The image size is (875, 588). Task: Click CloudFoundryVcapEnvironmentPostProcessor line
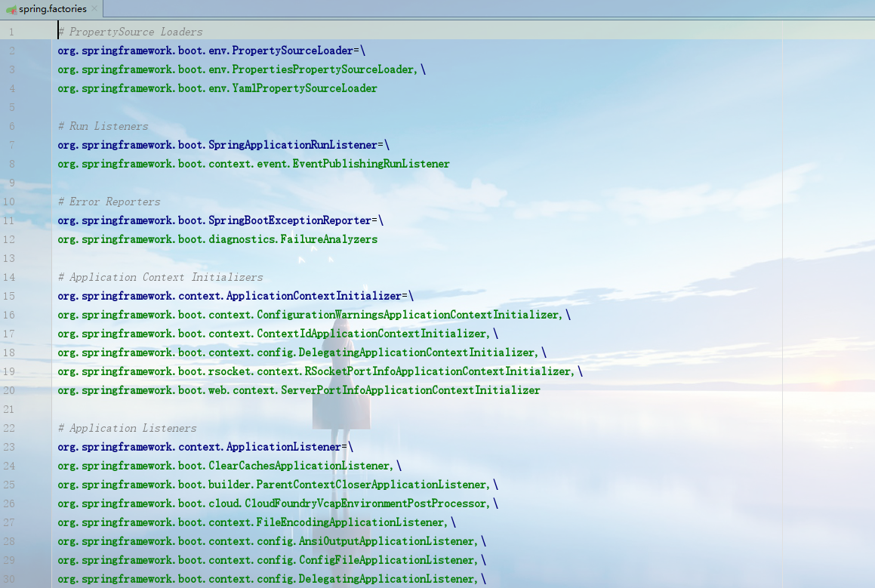278,503
